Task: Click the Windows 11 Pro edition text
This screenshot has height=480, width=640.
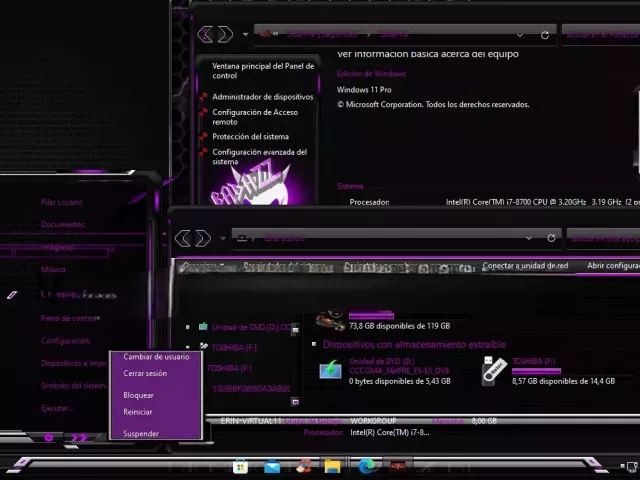Action: tap(364, 90)
